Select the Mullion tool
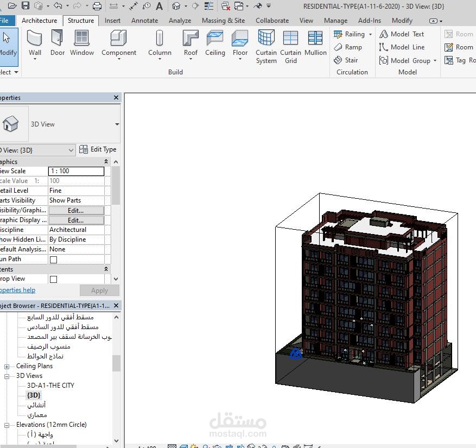Viewport: 476px width, 448px height. (x=315, y=43)
